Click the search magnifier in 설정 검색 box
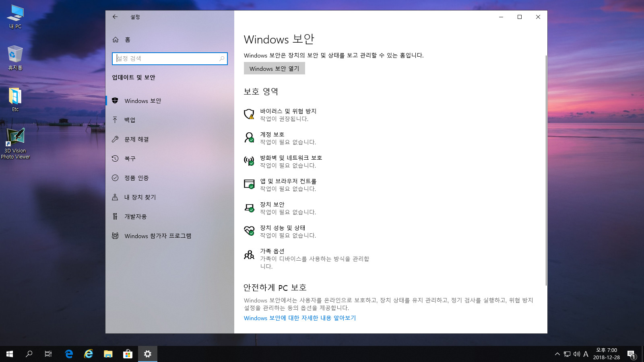 pos(222,59)
